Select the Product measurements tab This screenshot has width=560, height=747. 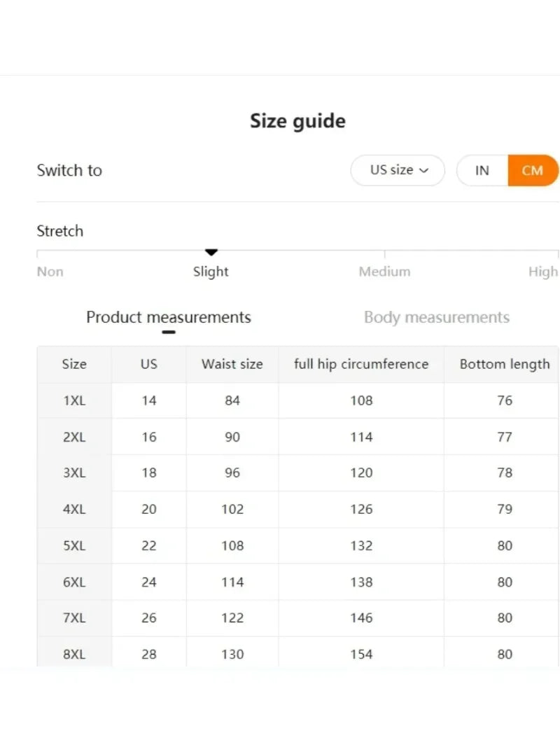pos(168,317)
